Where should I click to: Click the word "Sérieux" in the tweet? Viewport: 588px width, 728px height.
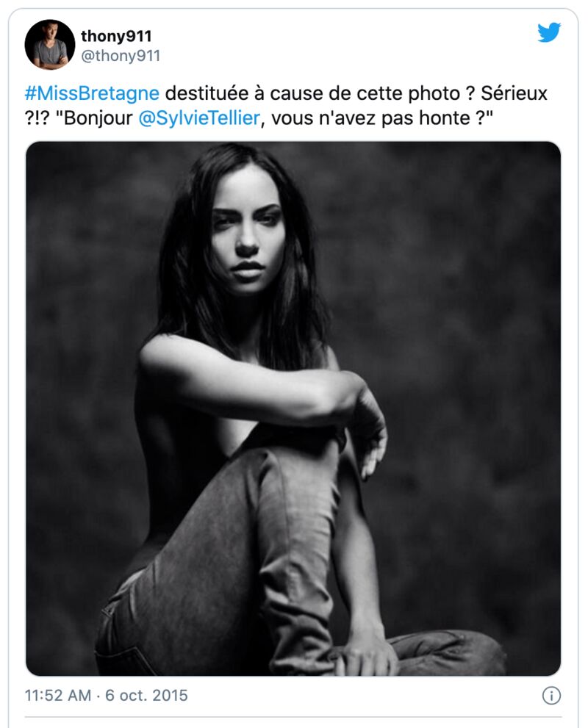click(514, 93)
